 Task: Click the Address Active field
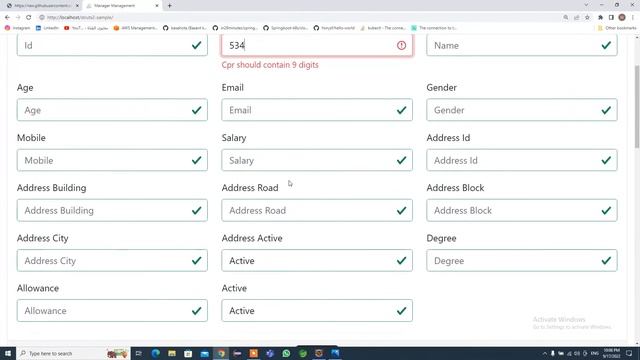tap(317, 260)
